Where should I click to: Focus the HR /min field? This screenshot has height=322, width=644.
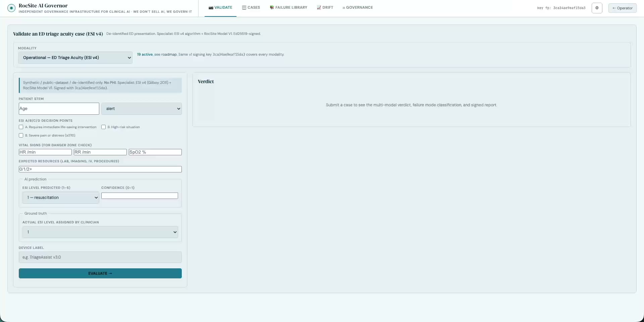(x=45, y=152)
